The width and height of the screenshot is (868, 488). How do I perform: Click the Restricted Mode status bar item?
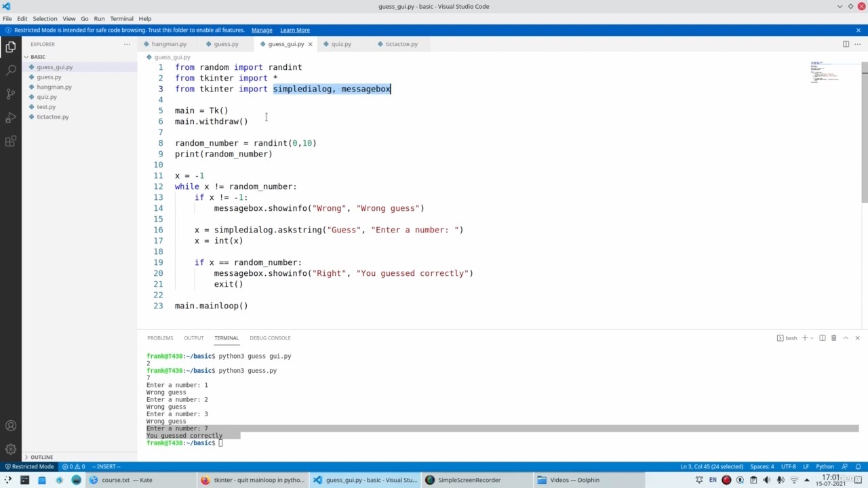[x=28, y=466]
